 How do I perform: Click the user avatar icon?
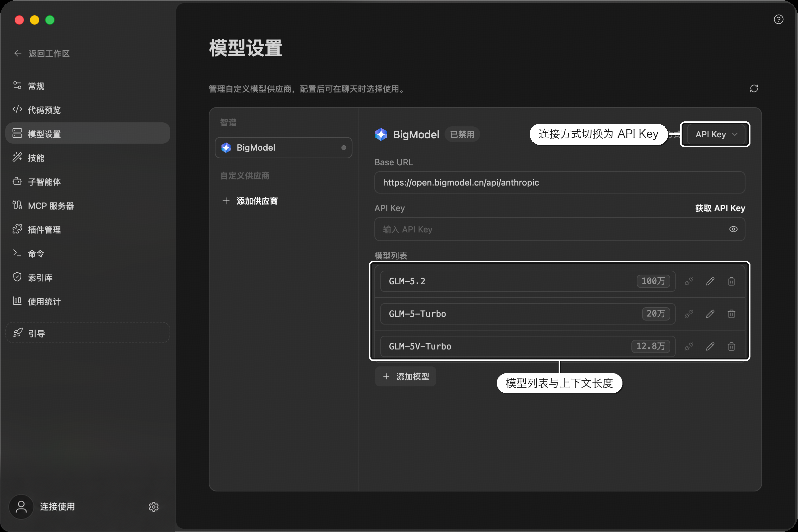[x=21, y=506]
